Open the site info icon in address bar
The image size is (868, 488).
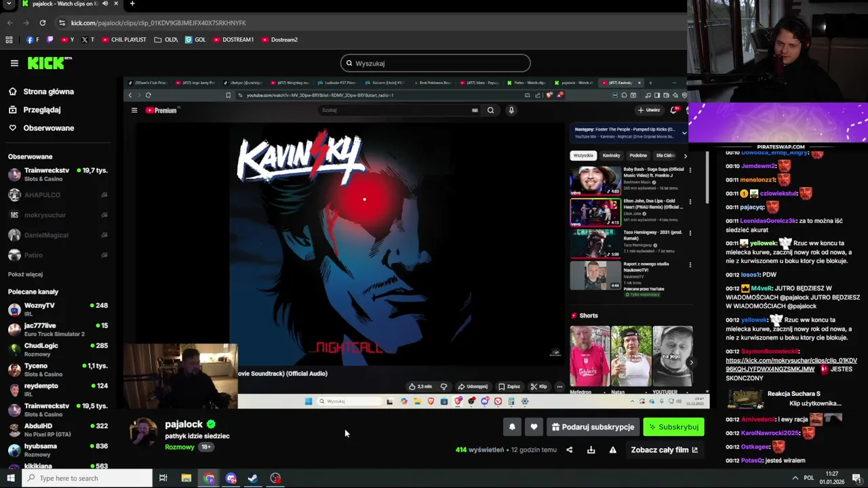point(62,22)
